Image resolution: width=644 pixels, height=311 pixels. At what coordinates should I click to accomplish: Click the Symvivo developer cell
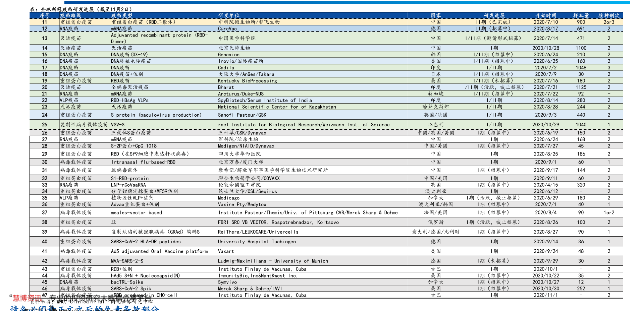227,282
